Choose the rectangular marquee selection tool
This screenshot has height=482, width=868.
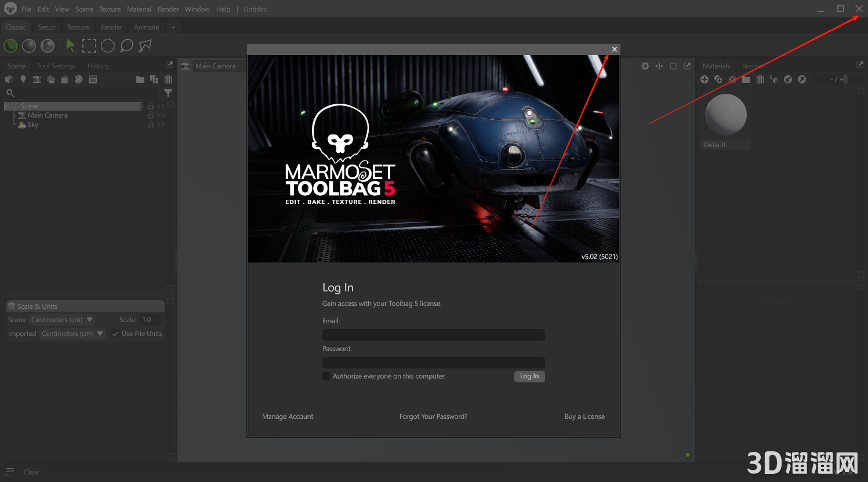coord(89,46)
